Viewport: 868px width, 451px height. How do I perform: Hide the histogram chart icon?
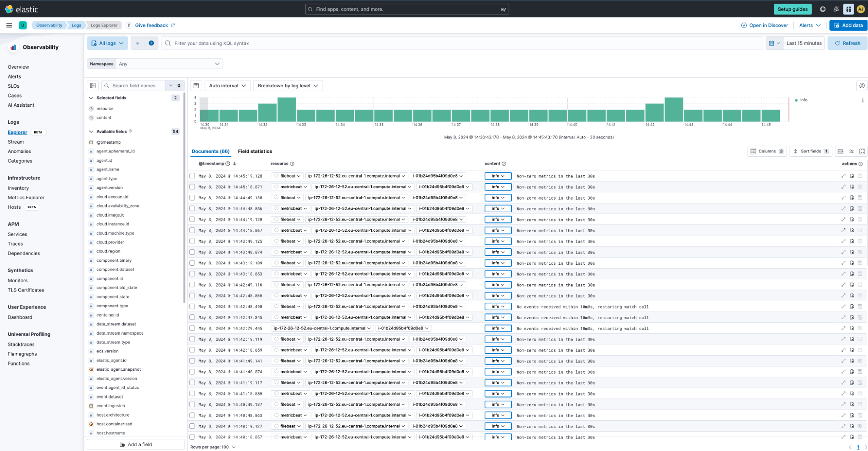coord(196,86)
